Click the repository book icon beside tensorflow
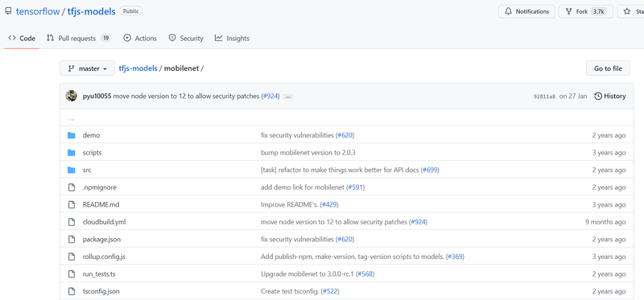Viewport: 644px width, 300px height. pyautogui.click(x=8, y=11)
